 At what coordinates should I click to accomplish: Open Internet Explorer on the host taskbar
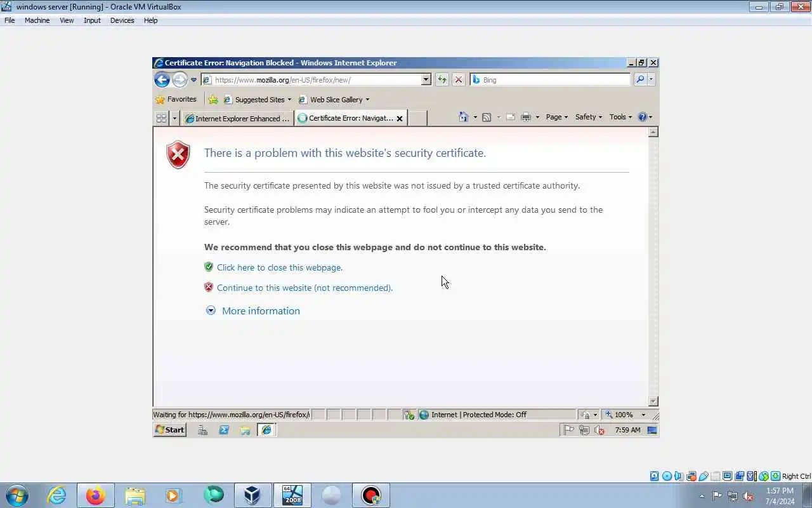pos(57,495)
